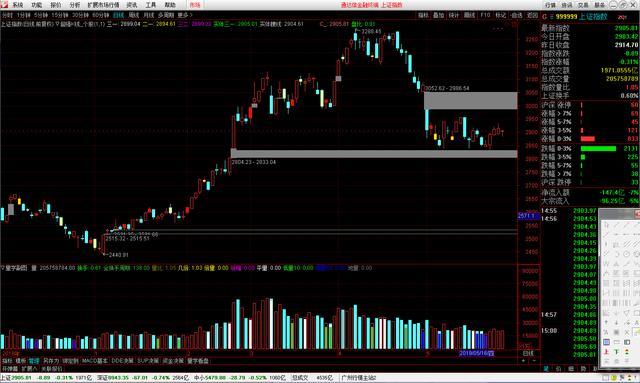Switch to the 行情 quotes mode

tap(550, 5)
